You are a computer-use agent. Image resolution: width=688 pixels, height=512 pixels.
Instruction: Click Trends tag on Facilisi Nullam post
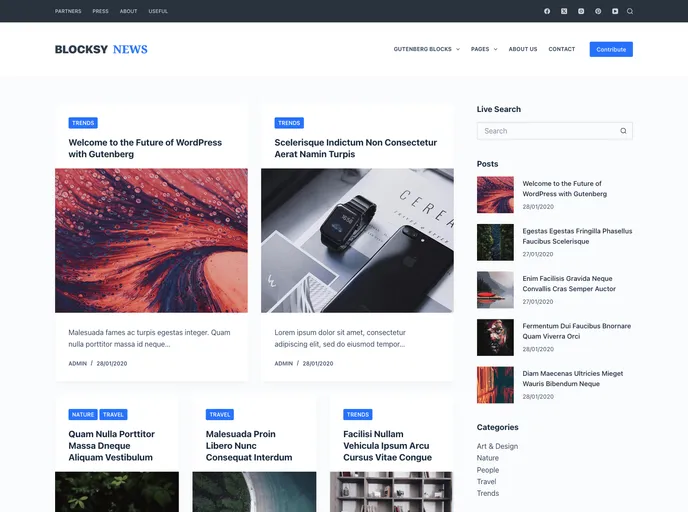click(x=358, y=414)
